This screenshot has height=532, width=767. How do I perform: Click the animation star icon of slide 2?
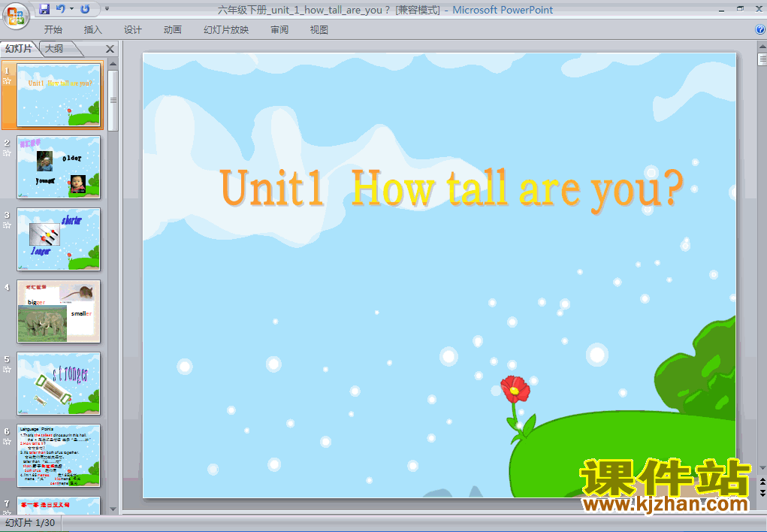(x=7, y=153)
